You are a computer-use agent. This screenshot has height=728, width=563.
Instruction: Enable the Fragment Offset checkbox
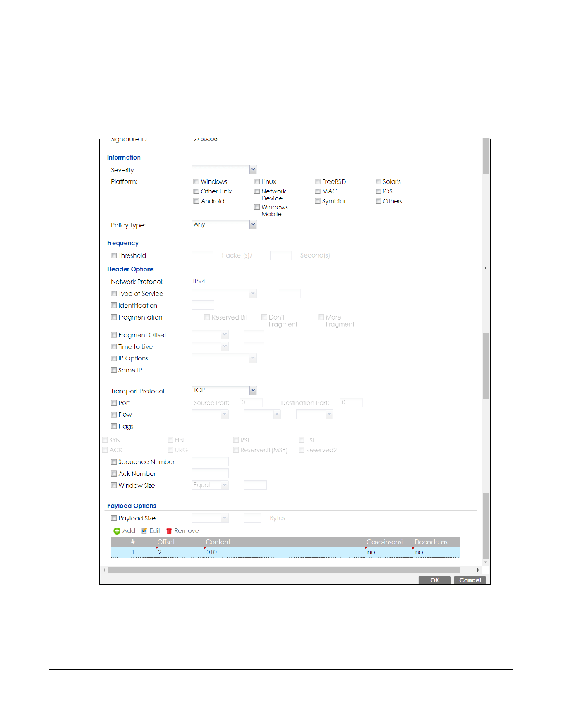click(114, 335)
